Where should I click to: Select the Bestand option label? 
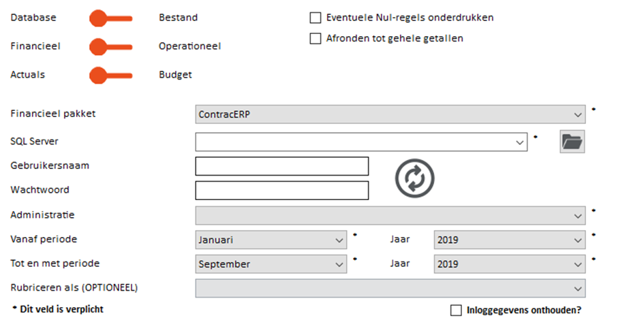coord(179,18)
